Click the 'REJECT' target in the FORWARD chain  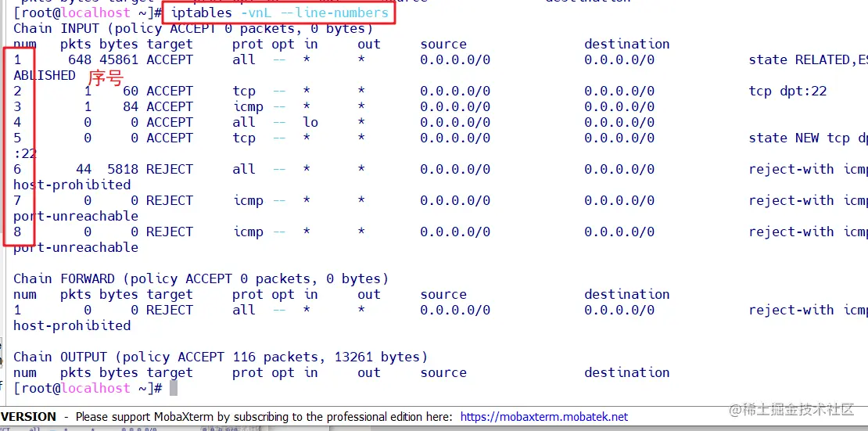tap(170, 310)
